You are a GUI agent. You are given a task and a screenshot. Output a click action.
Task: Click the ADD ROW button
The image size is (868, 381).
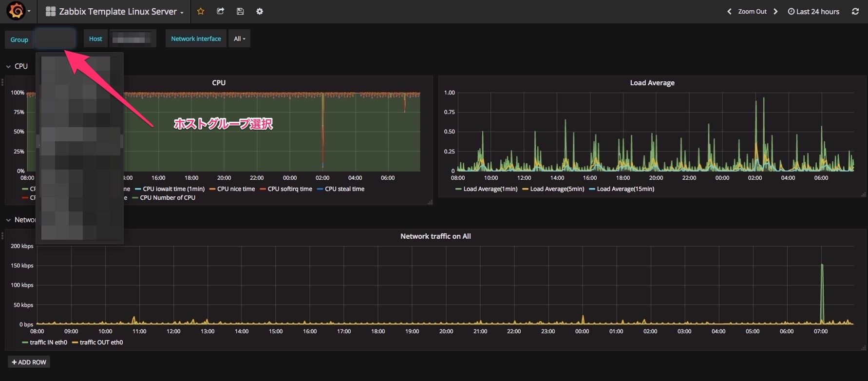(x=29, y=362)
